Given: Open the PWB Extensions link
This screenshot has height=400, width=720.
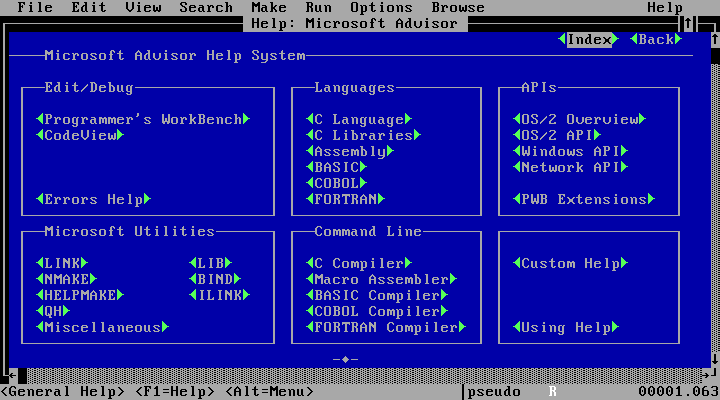Looking at the screenshot, I should (584, 199).
